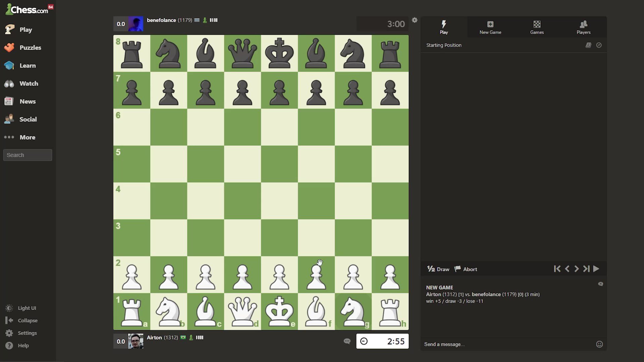The image size is (644, 362).
Task: Click connection bars next to Airton
Action: [200, 338]
